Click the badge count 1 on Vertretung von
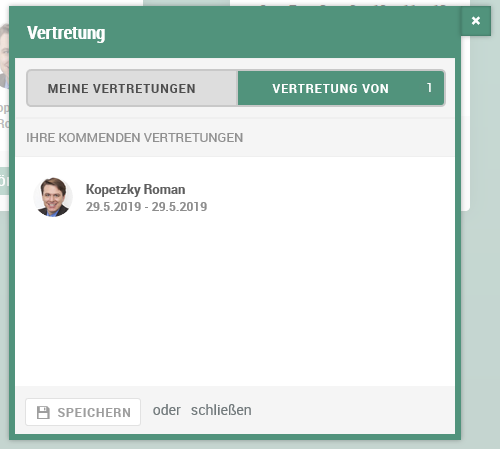500x449 pixels. (x=429, y=88)
